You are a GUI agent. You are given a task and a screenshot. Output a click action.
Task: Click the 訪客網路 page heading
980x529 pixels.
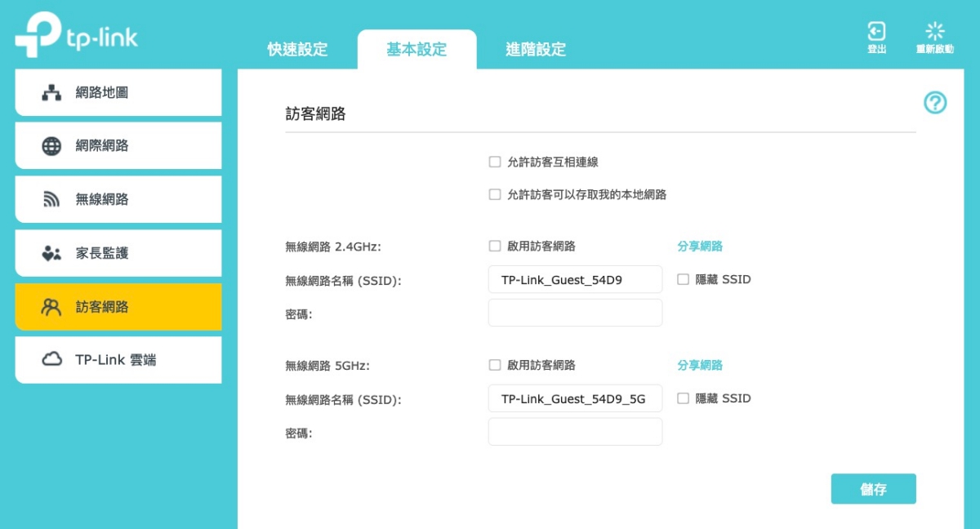point(315,114)
